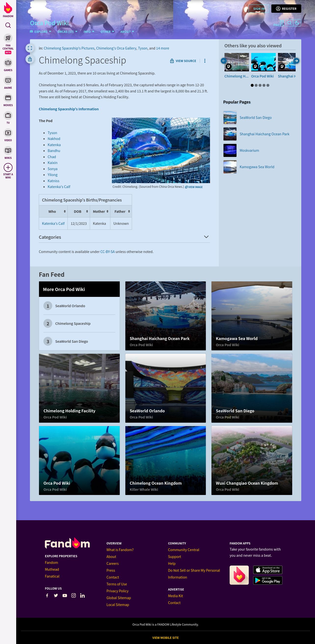This screenshot has height=644, width=315.
Task: Download from the App Store badge
Action: 268,570
